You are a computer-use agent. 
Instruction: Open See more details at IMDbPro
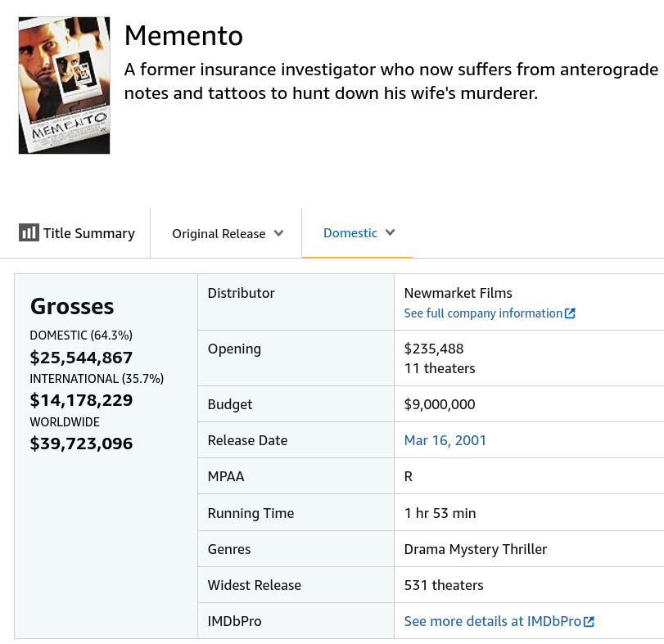pos(493,621)
